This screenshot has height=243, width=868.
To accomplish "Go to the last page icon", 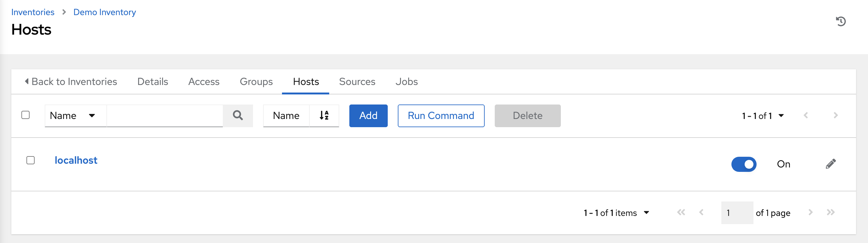I will pos(831,212).
